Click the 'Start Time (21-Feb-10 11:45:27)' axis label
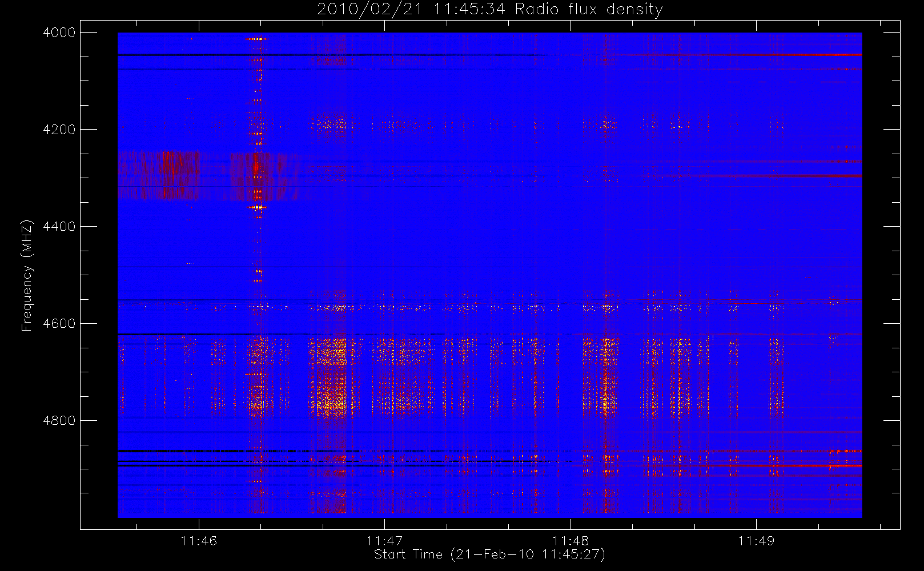 click(489, 554)
